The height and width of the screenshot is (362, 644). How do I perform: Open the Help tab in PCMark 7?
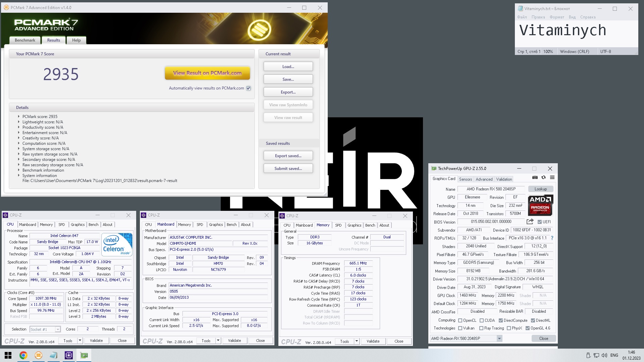76,40
